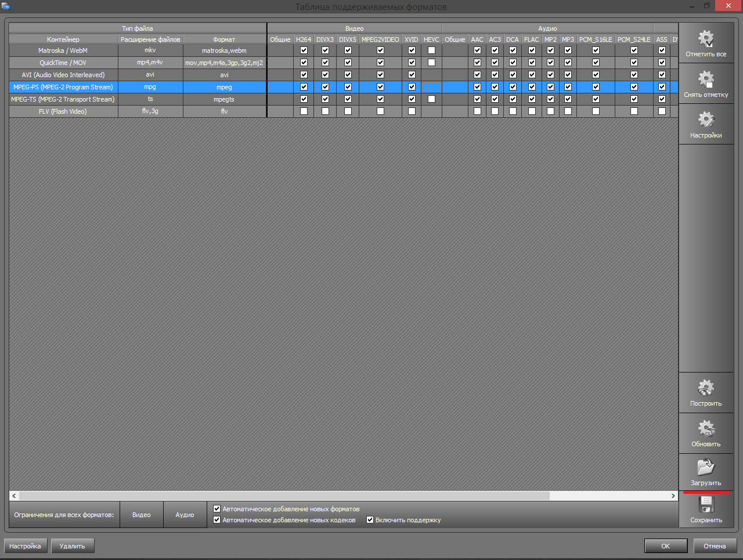
Task: Check HEVC box in Matroska / WebM row
Action: coord(431,50)
